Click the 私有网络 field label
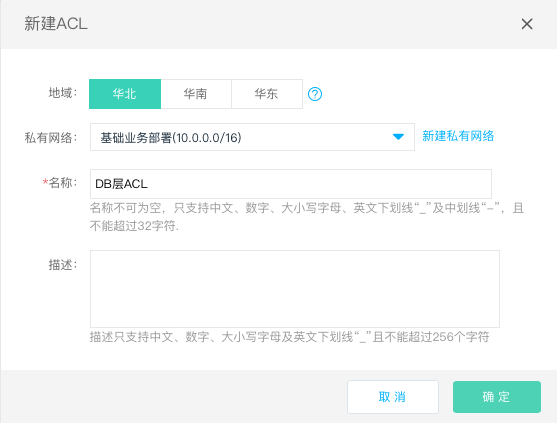Screen dimensions: 557x423 [x=50, y=137]
